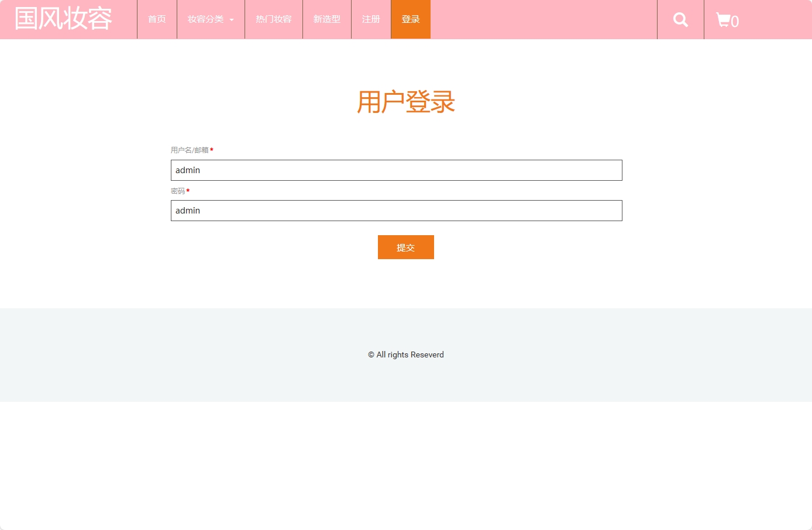Viewport: 812px width, 530px height.
Task: Click the red asterisk beside 密码
Action: 188,191
